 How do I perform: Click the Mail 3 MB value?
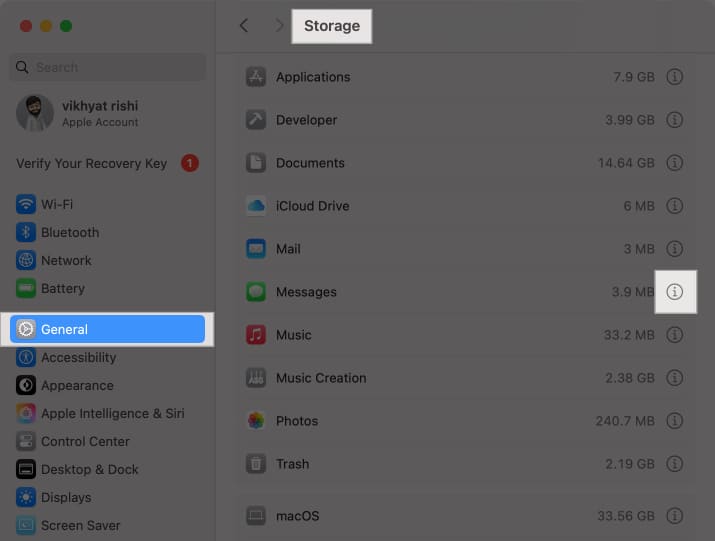639,249
